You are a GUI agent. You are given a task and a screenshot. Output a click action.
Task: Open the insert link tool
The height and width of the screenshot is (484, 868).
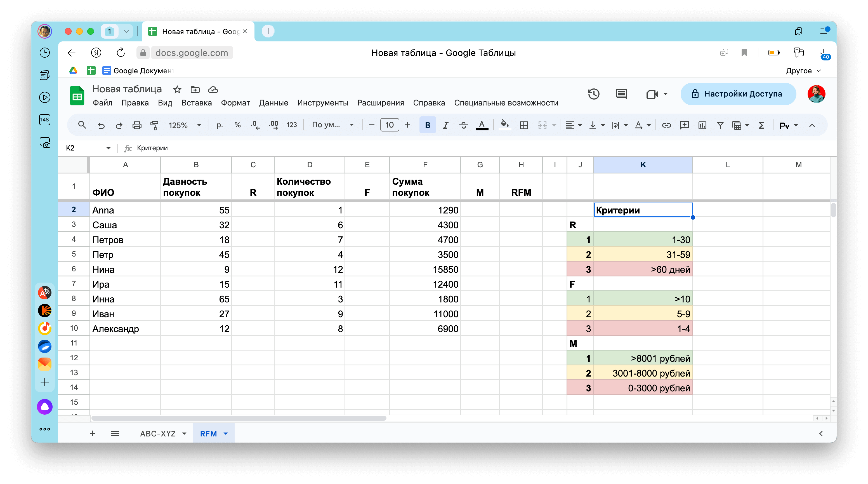coord(666,125)
